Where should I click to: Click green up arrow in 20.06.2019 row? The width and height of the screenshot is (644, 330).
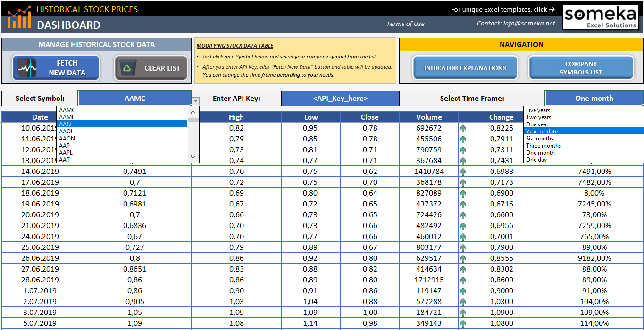click(x=463, y=215)
